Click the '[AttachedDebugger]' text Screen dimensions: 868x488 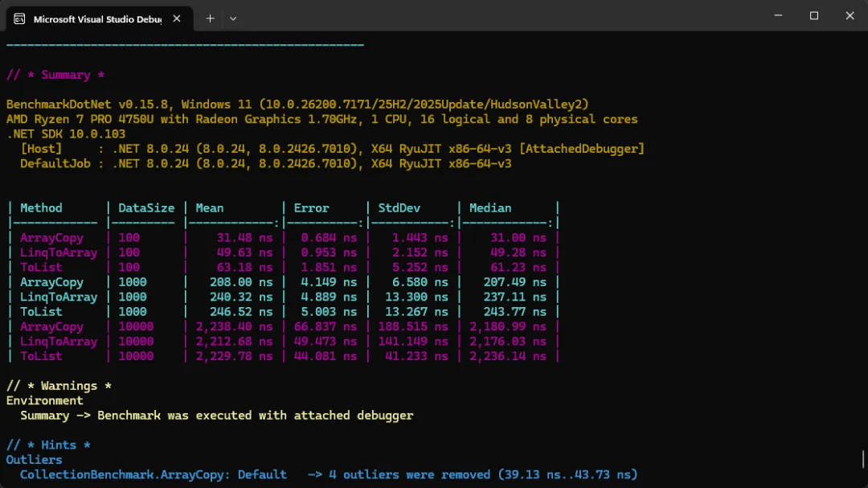coord(582,149)
